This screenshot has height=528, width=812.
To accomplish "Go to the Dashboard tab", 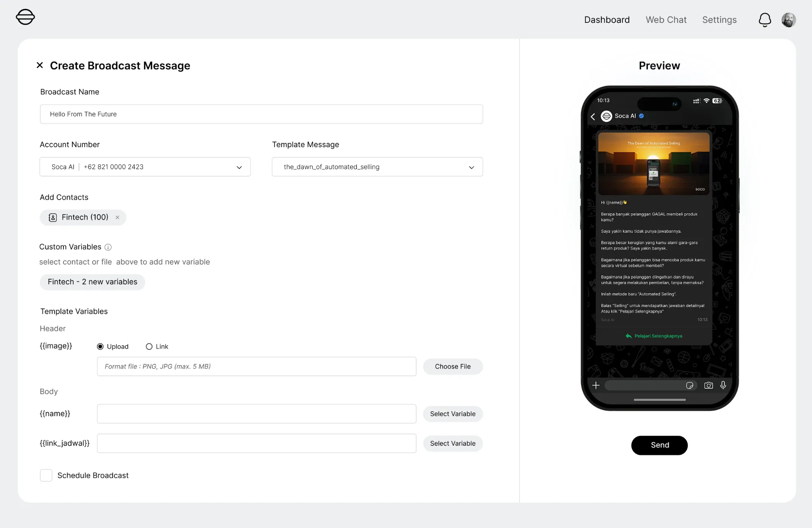I will point(607,20).
